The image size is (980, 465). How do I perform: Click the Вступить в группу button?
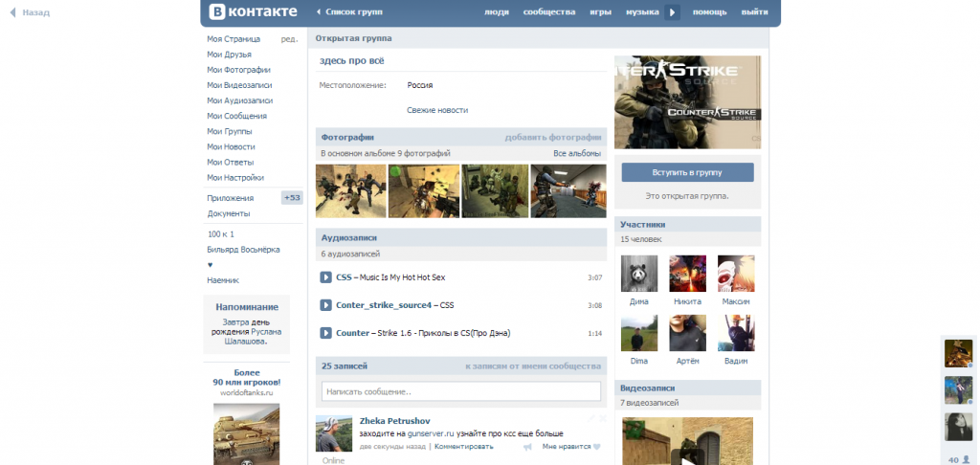(687, 172)
